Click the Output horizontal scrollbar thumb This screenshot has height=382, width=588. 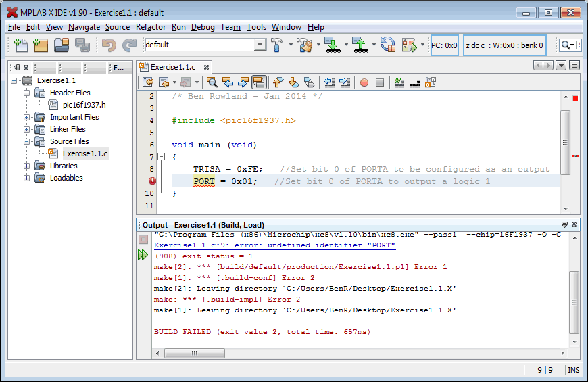(x=195, y=353)
